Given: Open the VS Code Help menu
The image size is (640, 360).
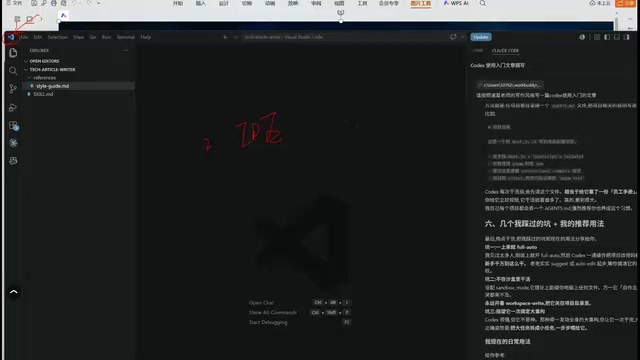Looking at the screenshot, I should tap(146, 37).
